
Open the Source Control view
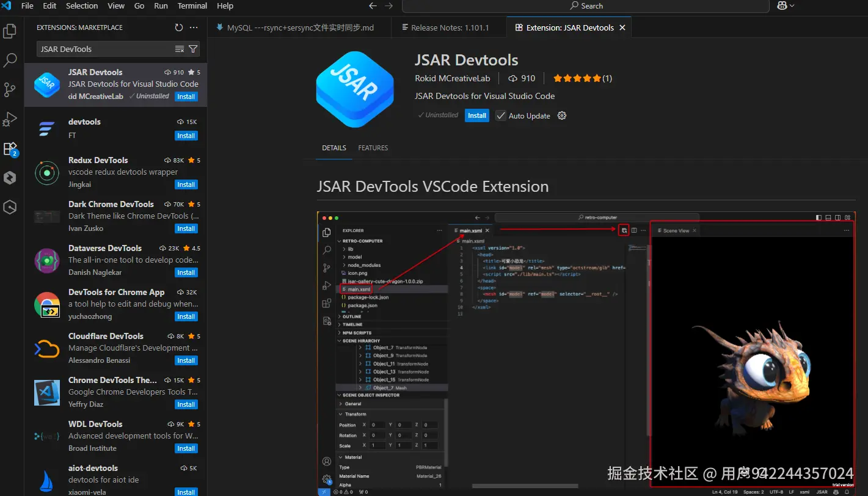pos(10,90)
